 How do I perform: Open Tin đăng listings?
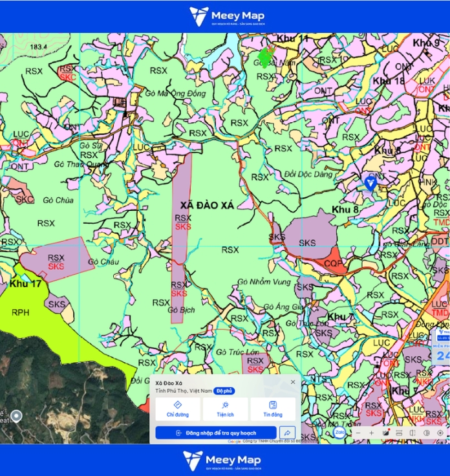[273, 409]
